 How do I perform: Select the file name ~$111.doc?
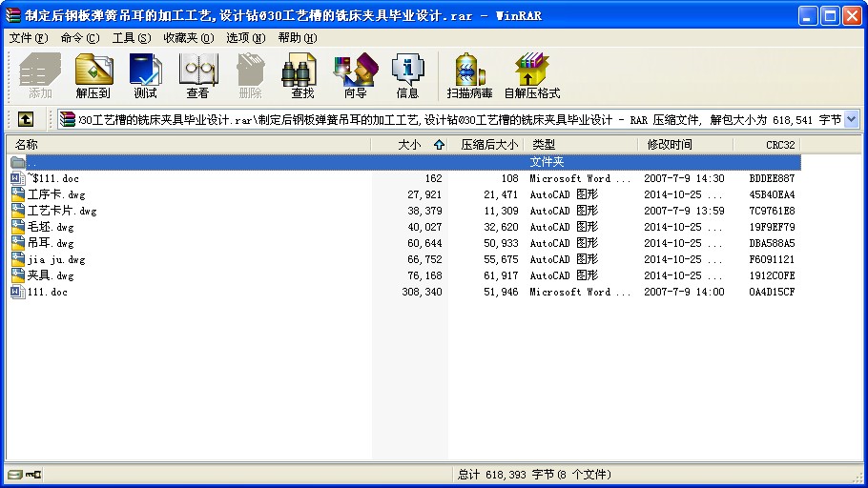tap(53, 178)
